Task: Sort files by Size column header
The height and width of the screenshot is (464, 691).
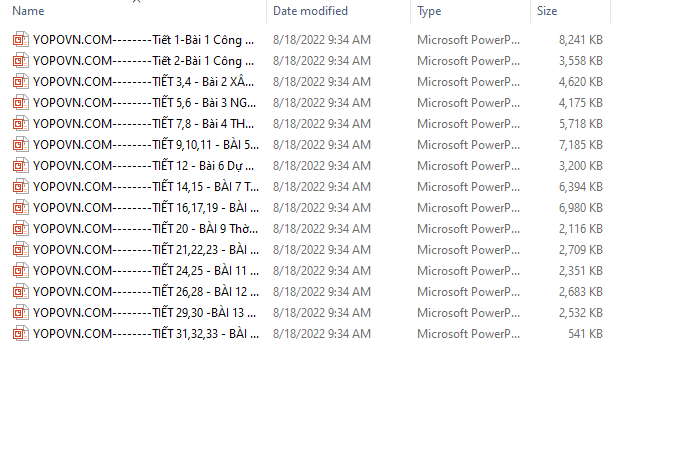Action: point(547,11)
